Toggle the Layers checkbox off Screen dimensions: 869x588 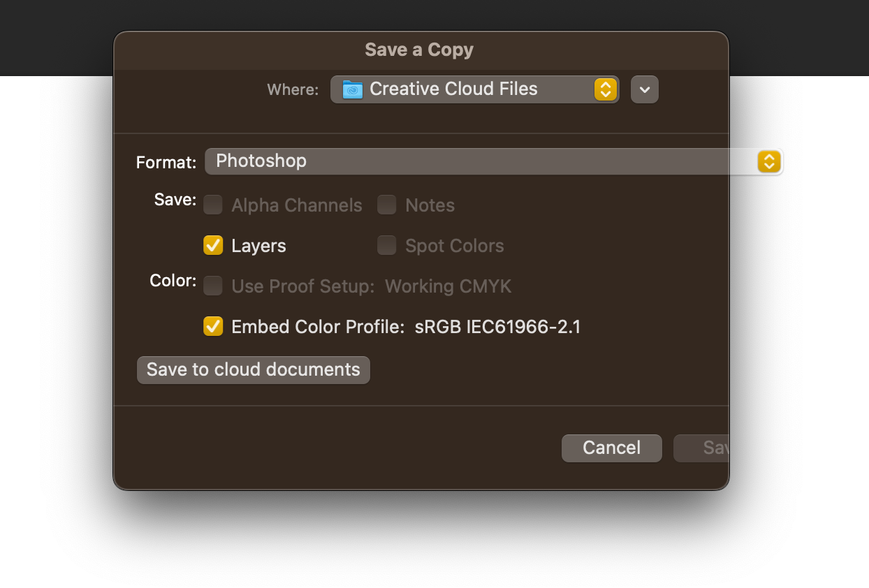point(213,245)
